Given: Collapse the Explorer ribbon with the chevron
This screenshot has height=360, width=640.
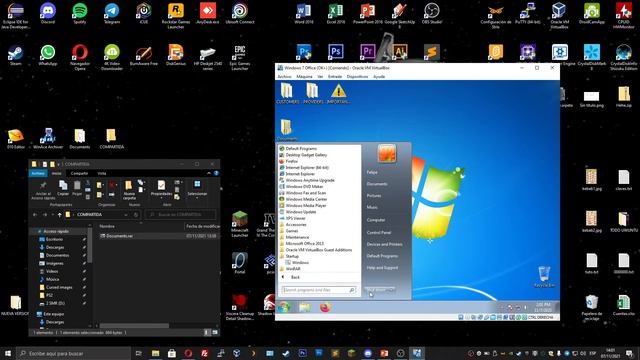Looking at the screenshot, I should [209, 173].
